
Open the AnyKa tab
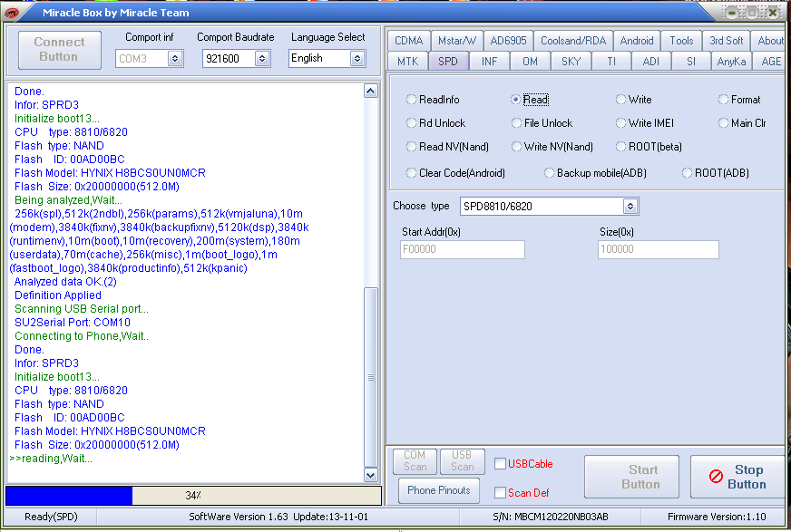(x=731, y=62)
